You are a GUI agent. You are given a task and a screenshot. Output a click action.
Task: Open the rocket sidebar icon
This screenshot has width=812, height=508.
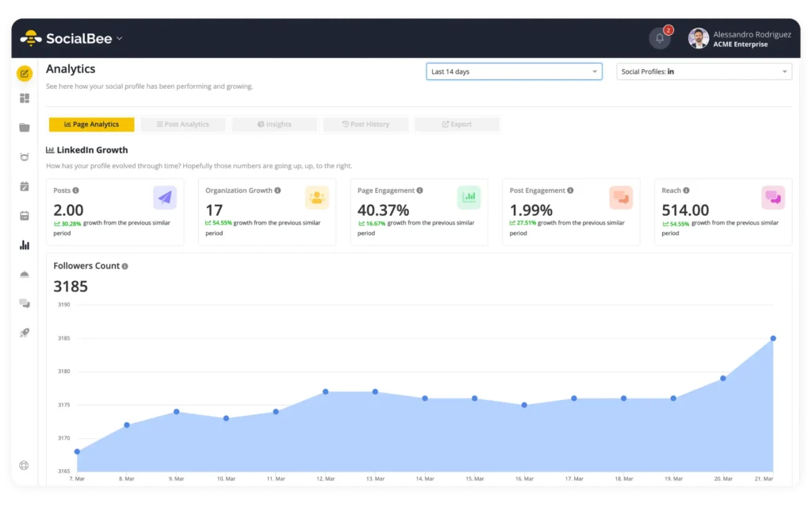click(25, 333)
